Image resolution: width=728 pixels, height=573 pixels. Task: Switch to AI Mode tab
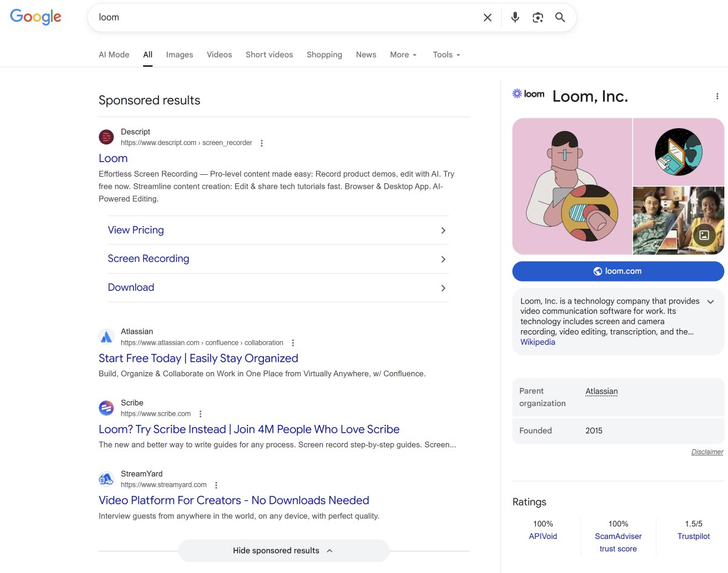tap(114, 55)
